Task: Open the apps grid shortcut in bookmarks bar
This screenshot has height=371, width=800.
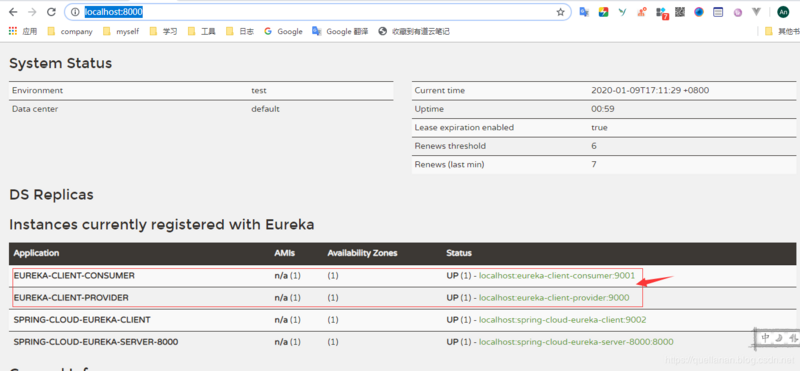Action: coord(23,32)
